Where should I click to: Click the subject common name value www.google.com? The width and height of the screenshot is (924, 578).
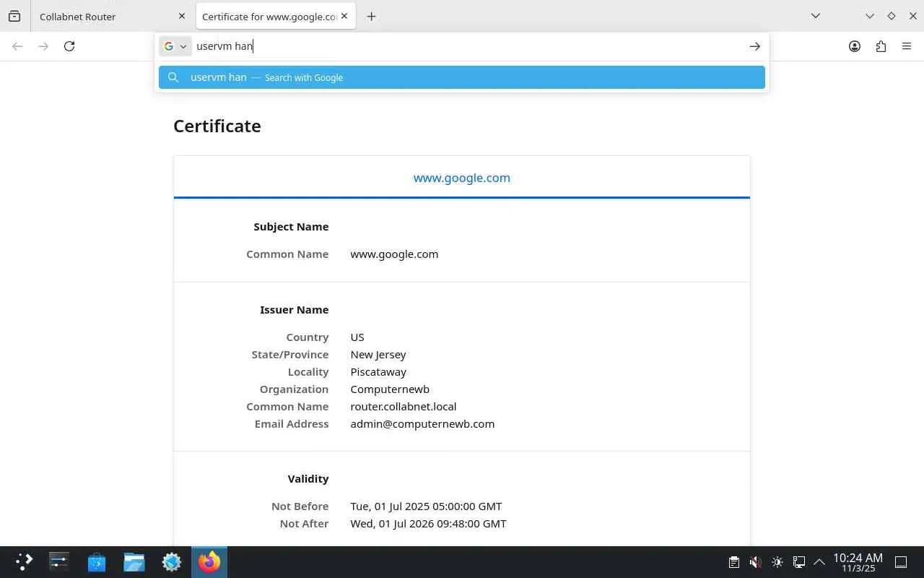pyautogui.click(x=394, y=254)
